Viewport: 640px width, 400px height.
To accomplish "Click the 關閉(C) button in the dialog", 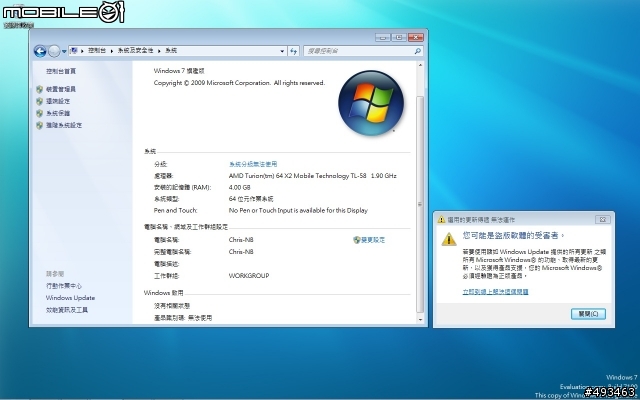I will (x=588, y=314).
